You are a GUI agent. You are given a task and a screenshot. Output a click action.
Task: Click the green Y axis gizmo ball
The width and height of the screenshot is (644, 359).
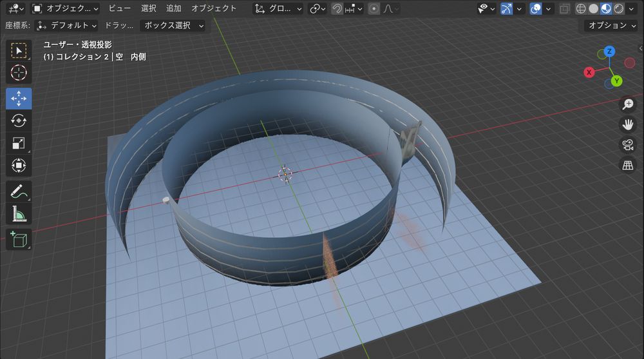[616, 81]
